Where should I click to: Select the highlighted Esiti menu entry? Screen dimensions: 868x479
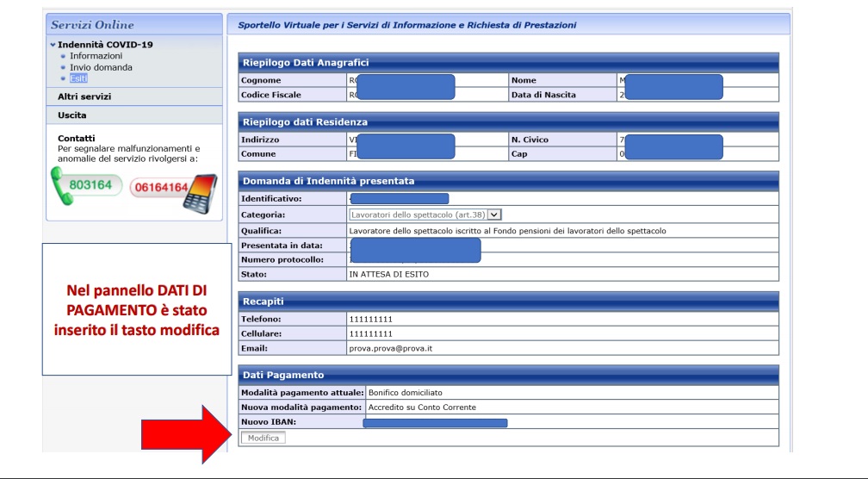pos(78,78)
